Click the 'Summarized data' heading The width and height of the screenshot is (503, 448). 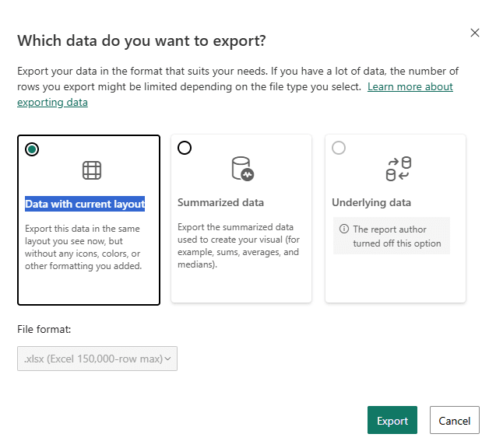(220, 202)
